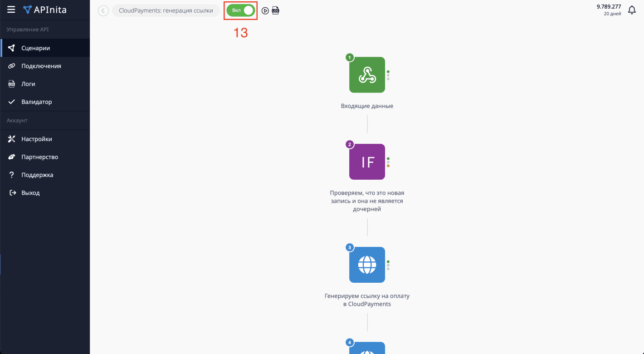Click the globe node generating the CloudPayments link
This screenshot has height=354, width=644.
(367, 265)
